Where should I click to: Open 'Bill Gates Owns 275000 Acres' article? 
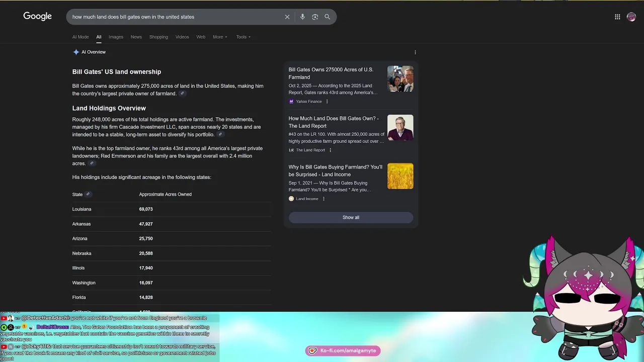(331, 73)
